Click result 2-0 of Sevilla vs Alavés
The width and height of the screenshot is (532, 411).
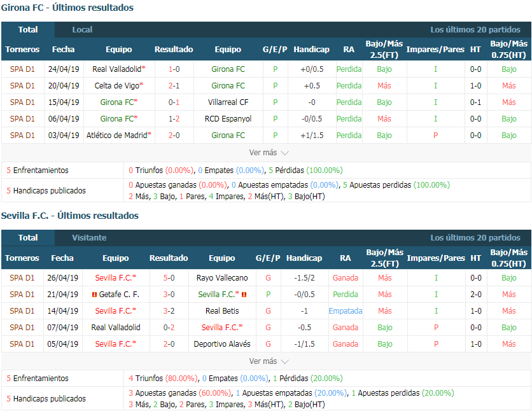169,344
